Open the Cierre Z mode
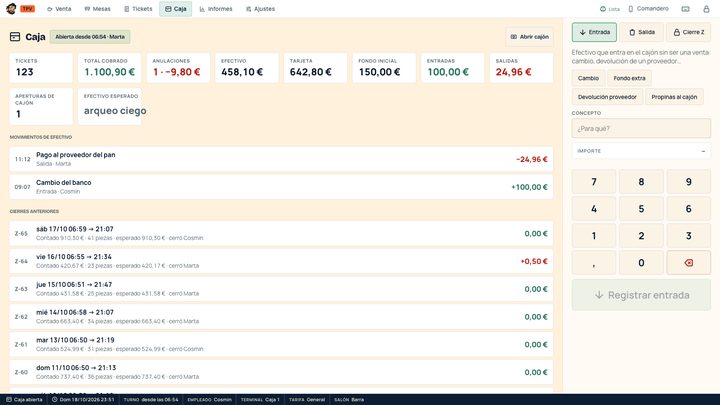 [688, 32]
